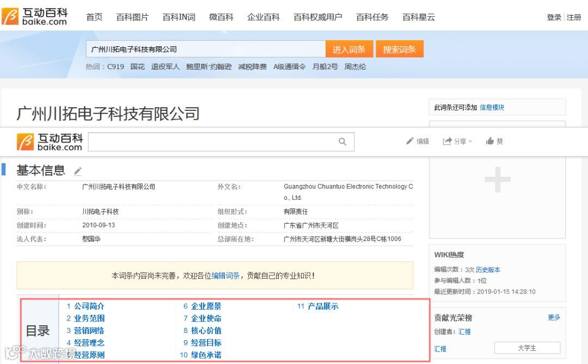
Task: Click 更多 in 贡献光荣榜
Action: click(554, 318)
